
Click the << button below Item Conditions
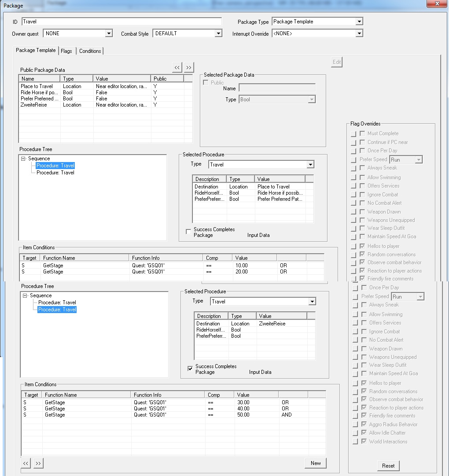(26, 463)
